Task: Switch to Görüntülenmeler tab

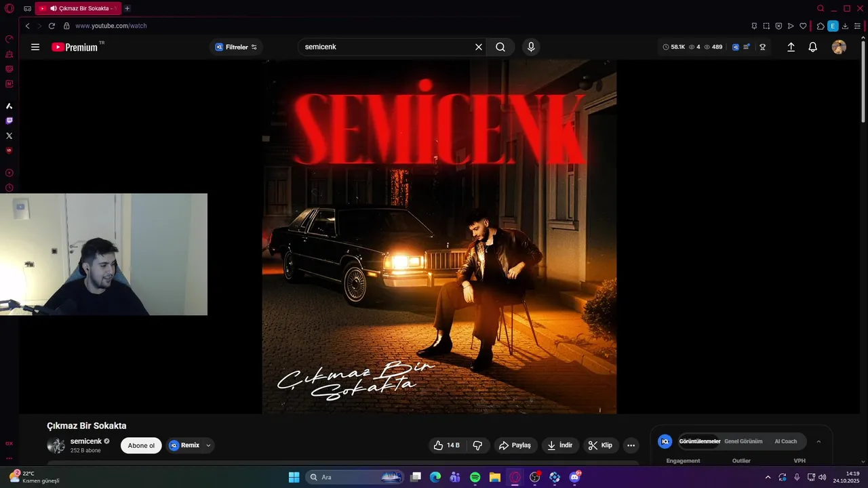Action: (x=700, y=441)
